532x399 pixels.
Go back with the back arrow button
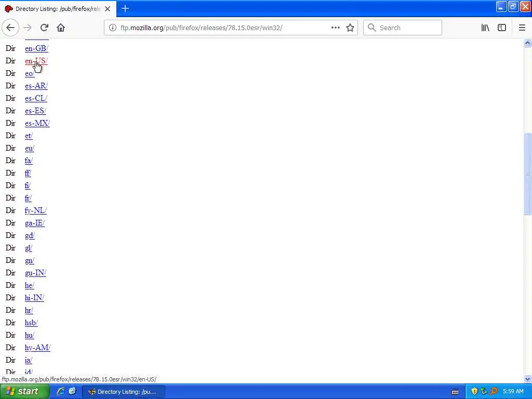coord(10,28)
